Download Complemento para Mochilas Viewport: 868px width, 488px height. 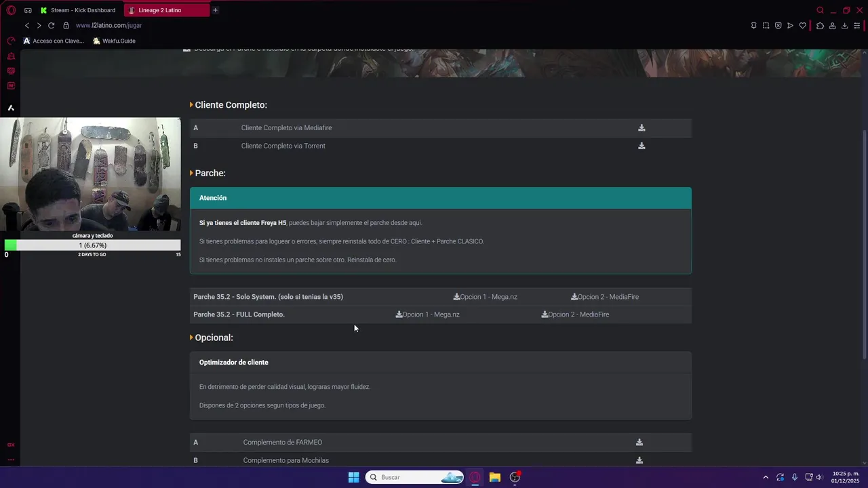(639, 460)
